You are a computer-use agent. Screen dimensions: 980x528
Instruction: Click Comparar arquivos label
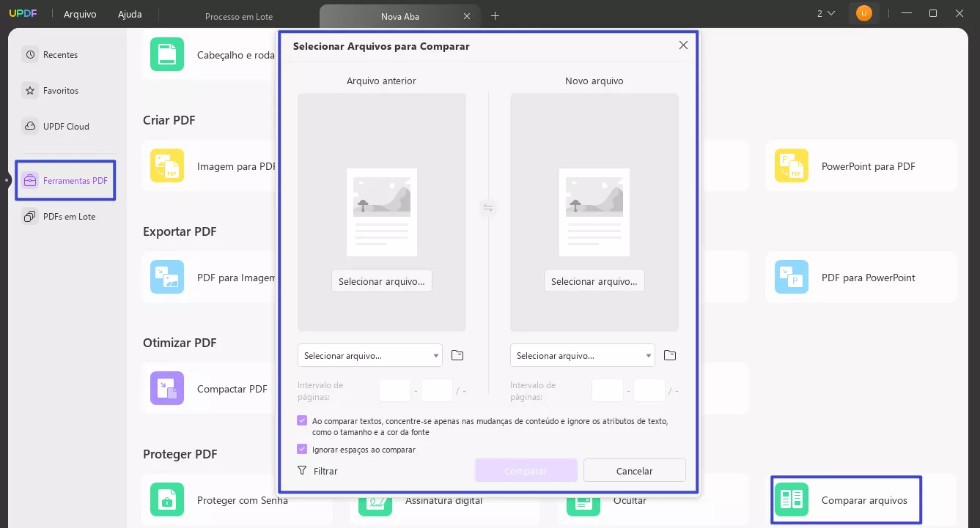[x=864, y=500]
